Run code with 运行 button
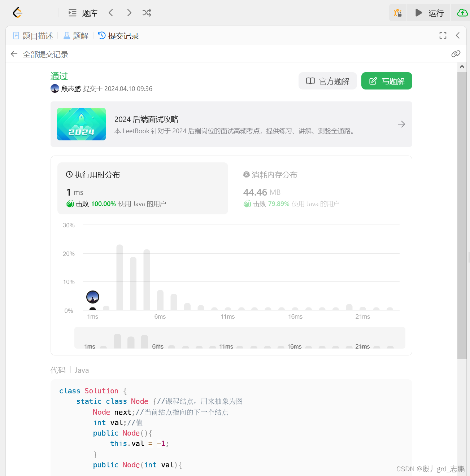The height and width of the screenshot is (476, 470). pos(428,13)
